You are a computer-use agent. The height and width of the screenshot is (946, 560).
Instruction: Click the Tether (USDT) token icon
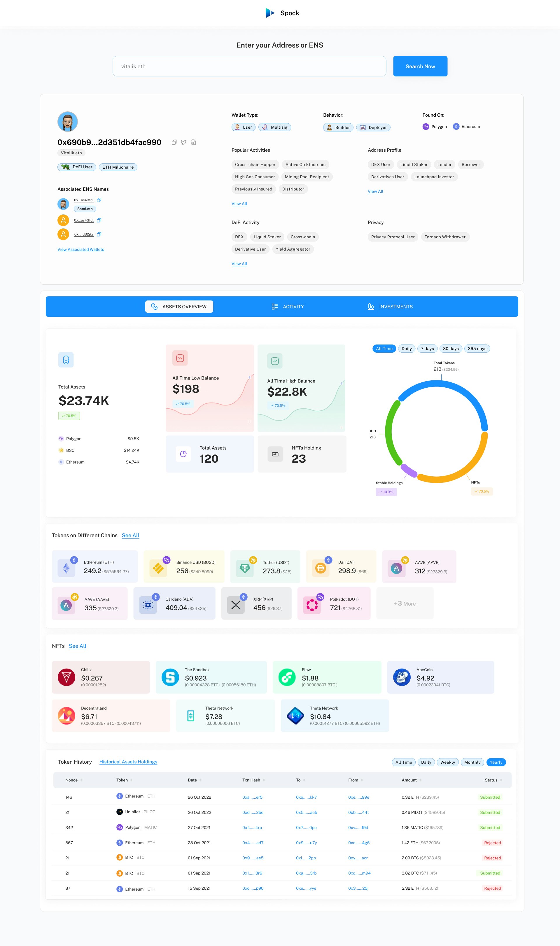[x=245, y=568]
